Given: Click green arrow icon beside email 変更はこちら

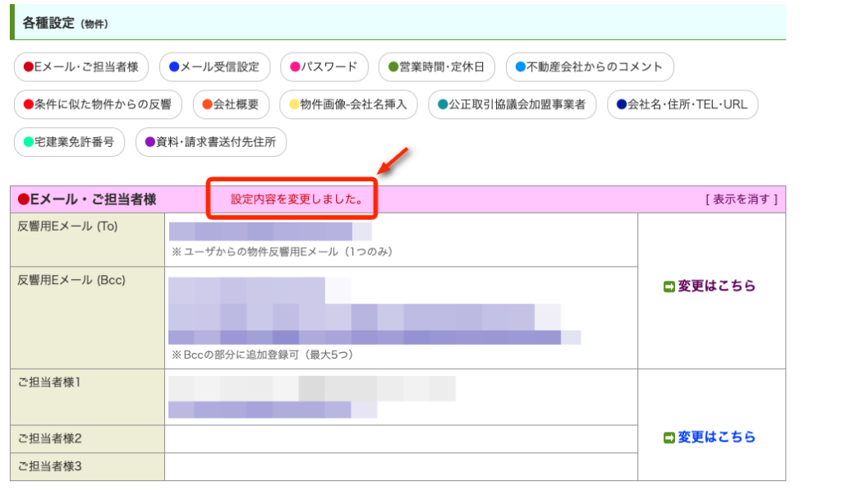Looking at the screenshot, I should coord(669,286).
